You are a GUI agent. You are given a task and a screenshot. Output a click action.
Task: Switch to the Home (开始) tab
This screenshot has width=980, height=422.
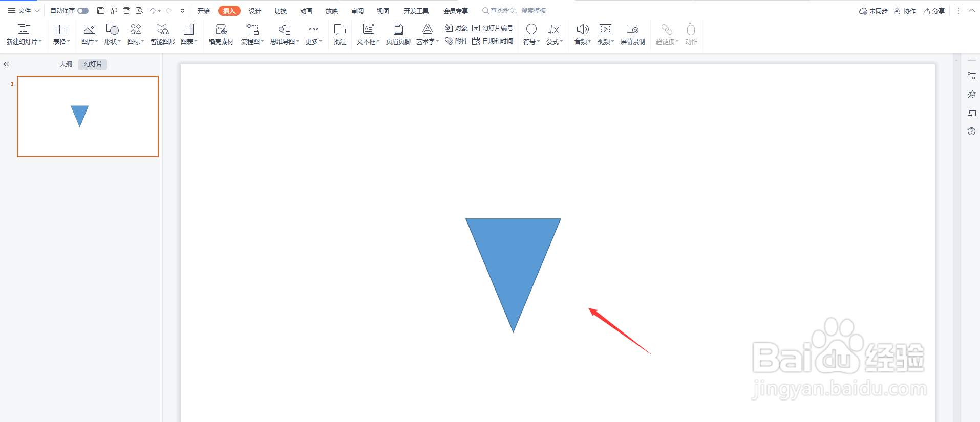click(204, 11)
